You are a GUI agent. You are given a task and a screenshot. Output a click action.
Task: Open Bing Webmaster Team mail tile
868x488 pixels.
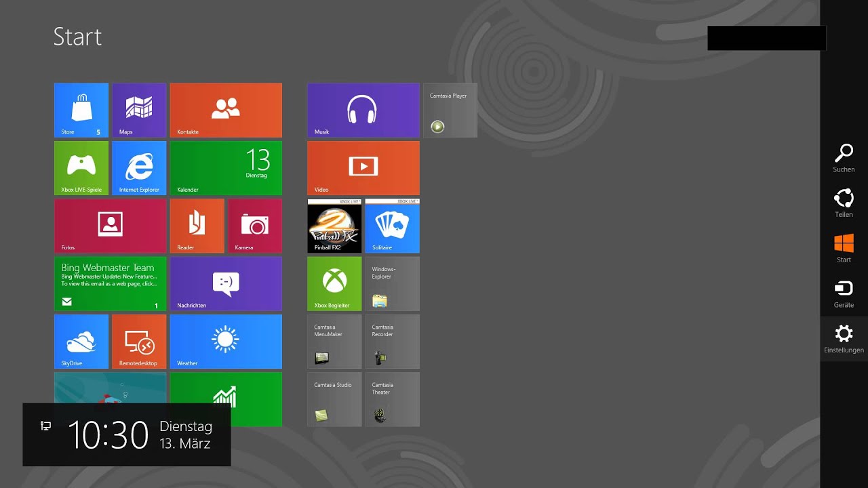tap(110, 283)
